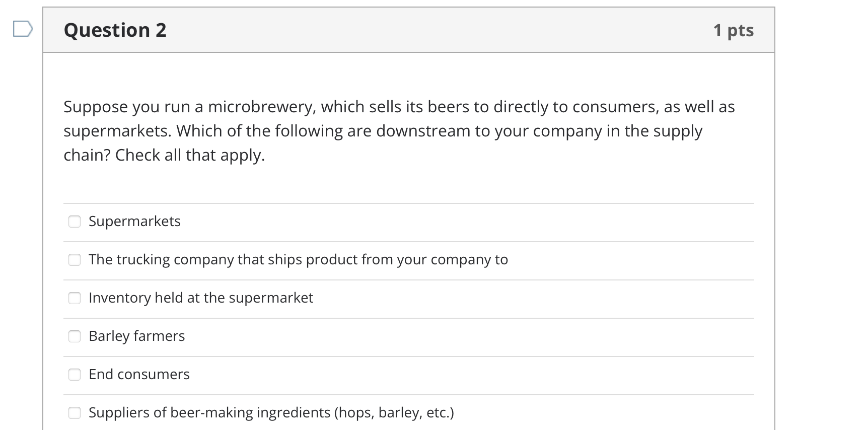Click the Question 2 header title
The image size is (868, 430).
point(115,30)
